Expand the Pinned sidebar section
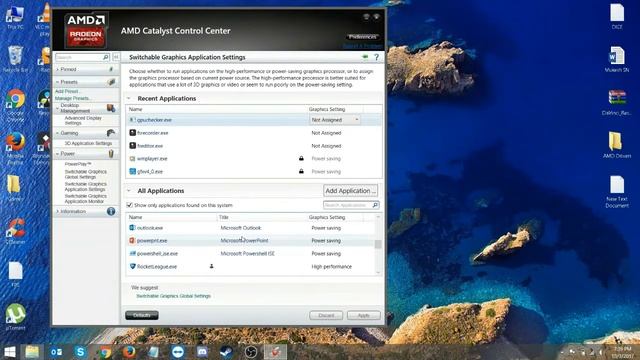Viewport: 640px width, 360px height. point(57,69)
